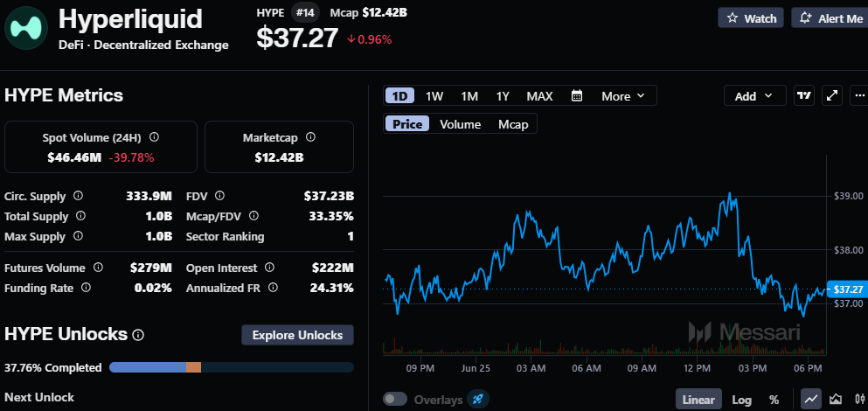The image size is (868, 411).
Task: Expand chart to fullscreen
Action: click(832, 96)
